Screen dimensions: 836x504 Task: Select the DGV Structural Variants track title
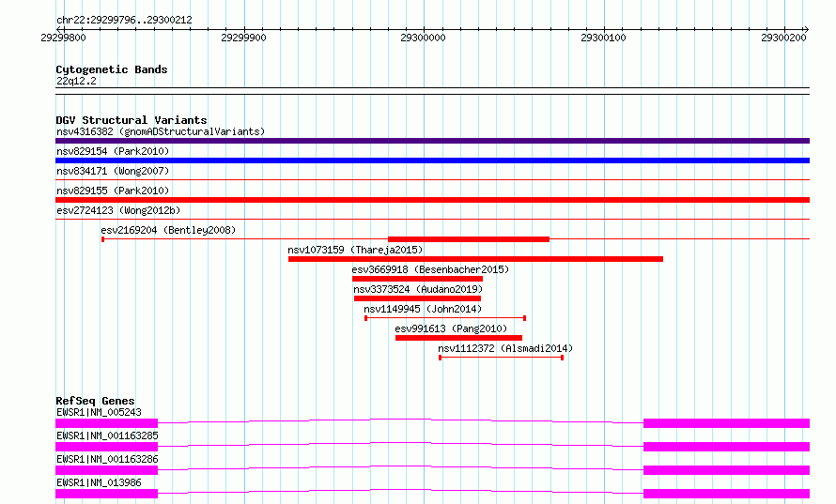coord(132,120)
